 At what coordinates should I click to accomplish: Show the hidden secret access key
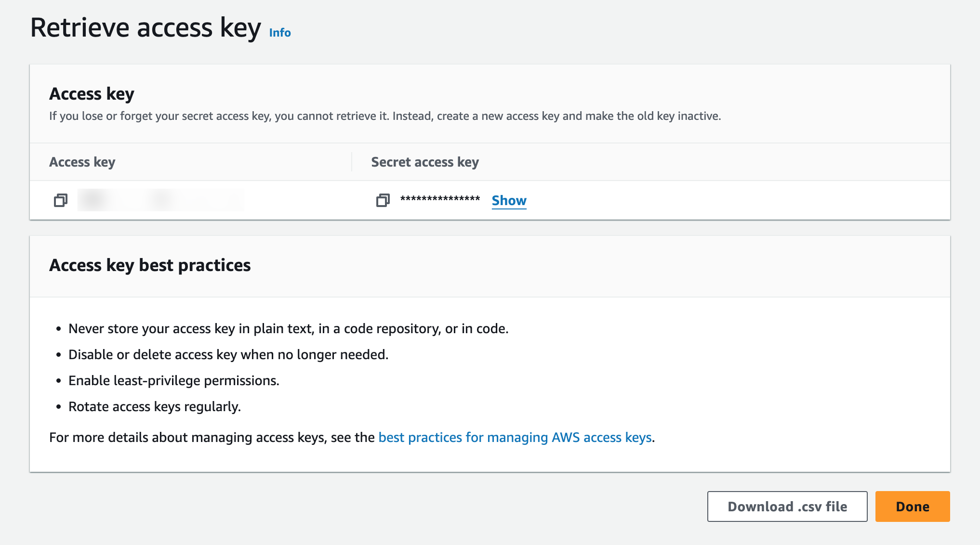coord(509,200)
